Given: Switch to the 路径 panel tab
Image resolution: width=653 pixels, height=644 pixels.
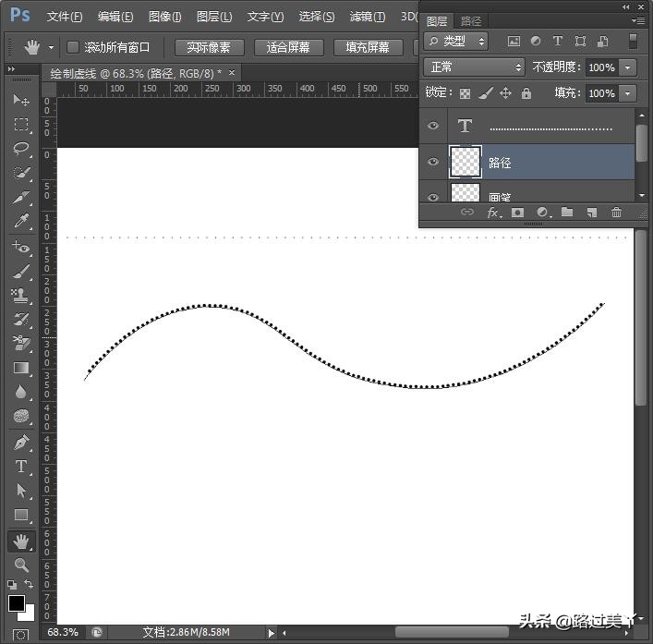Looking at the screenshot, I should point(471,20).
